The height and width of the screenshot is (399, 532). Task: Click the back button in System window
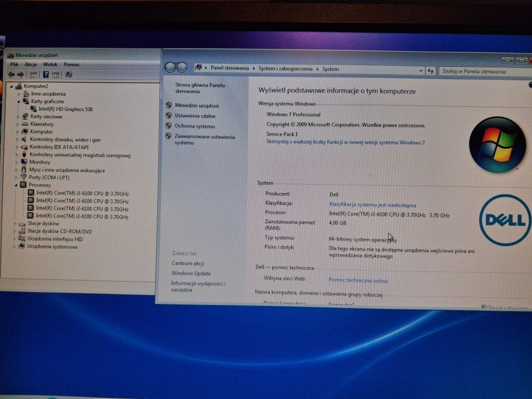click(170, 67)
